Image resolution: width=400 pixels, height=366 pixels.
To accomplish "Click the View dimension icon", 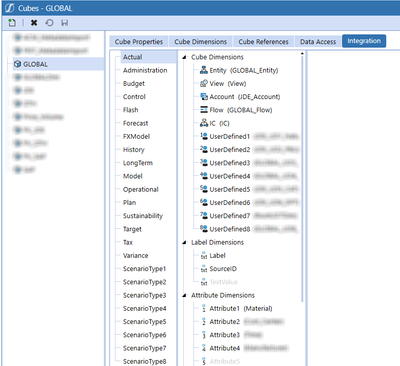I will pyautogui.click(x=204, y=83).
